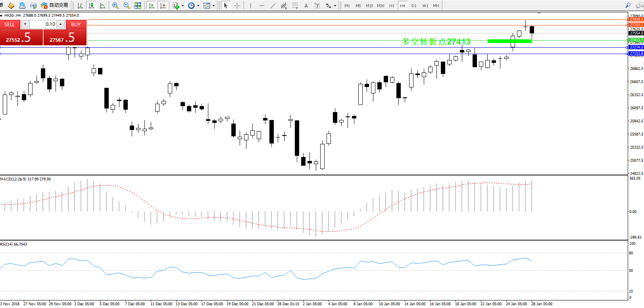Toggle chart auto scroll

(x=151, y=6)
